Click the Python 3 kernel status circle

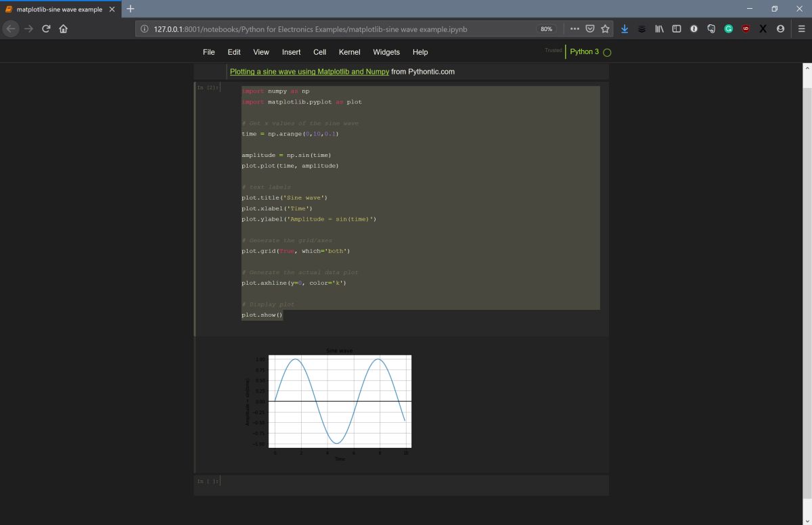607,52
